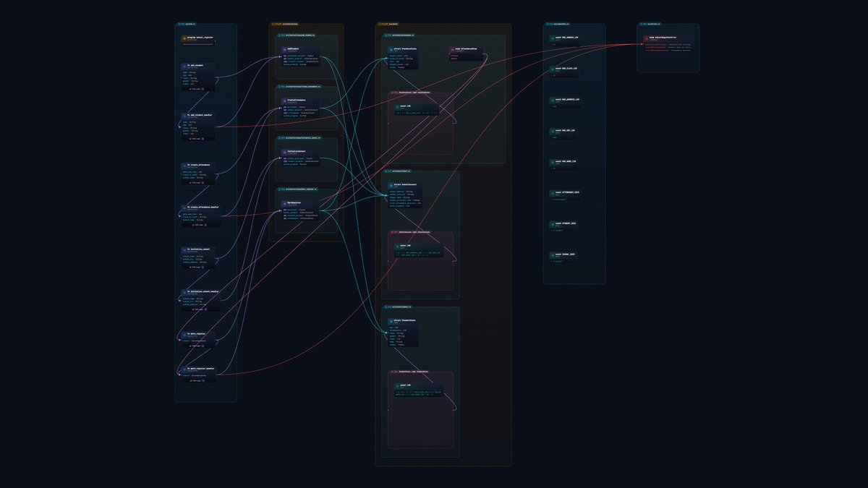Select the fn mark_register node title
The width and height of the screenshot is (868, 488).
[x=197, y=333]
